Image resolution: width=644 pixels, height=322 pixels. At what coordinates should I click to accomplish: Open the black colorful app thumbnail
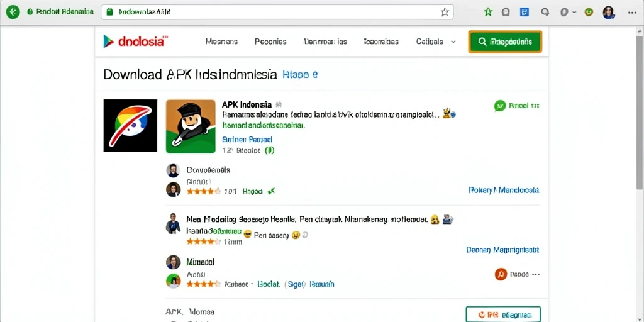pyautogui.click(x=130, y=126)
